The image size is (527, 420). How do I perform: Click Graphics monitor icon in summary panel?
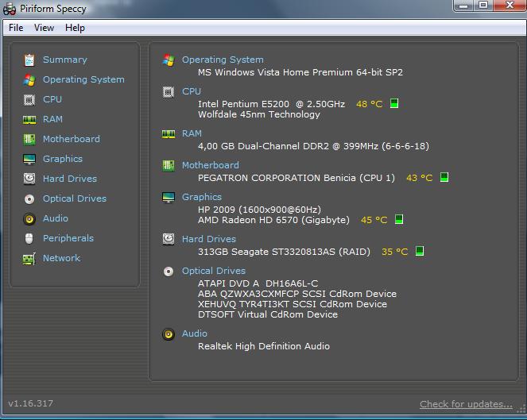[x=169, y=198]
